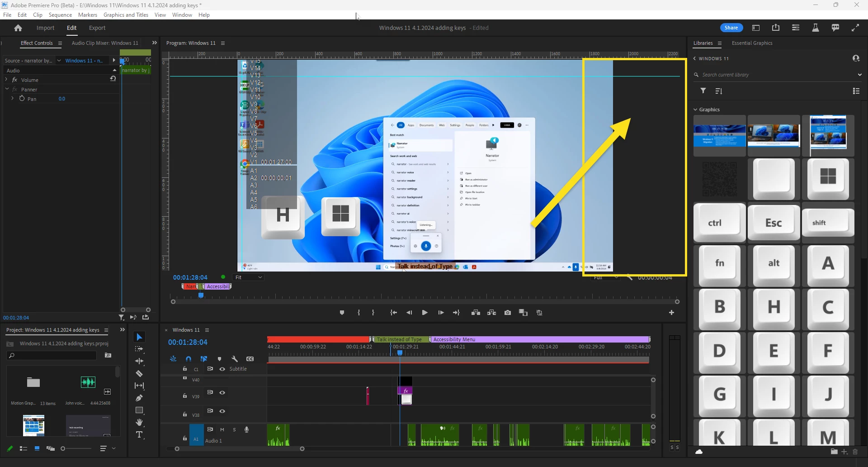This screenshot has height=467, width=868.
Task: Toggle insert sequences as nests
Action: [173, 359]
